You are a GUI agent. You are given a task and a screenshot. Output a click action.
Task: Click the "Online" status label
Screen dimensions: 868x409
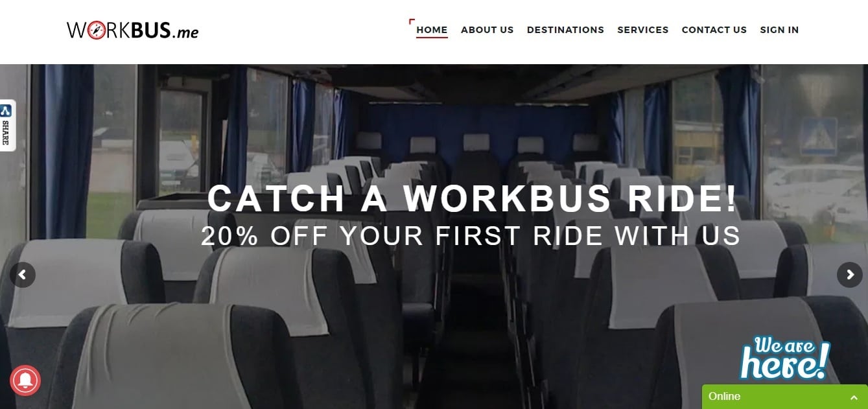pos(724,396)
